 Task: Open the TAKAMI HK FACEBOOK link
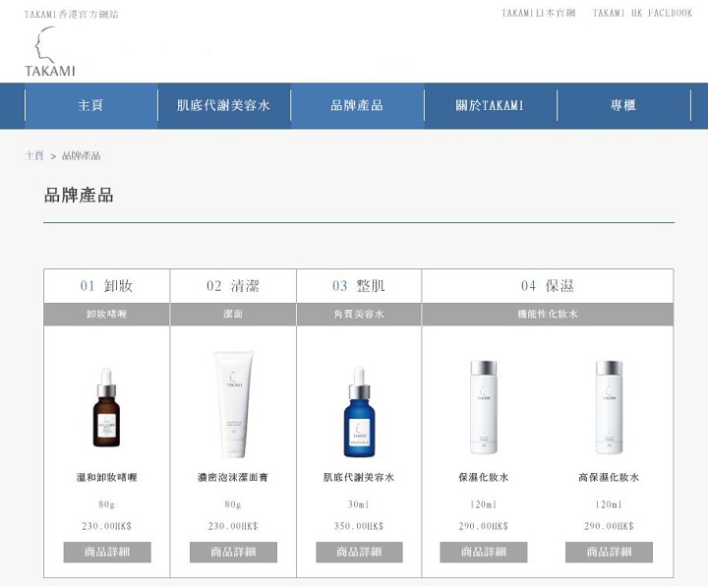[x=642, y=13]
